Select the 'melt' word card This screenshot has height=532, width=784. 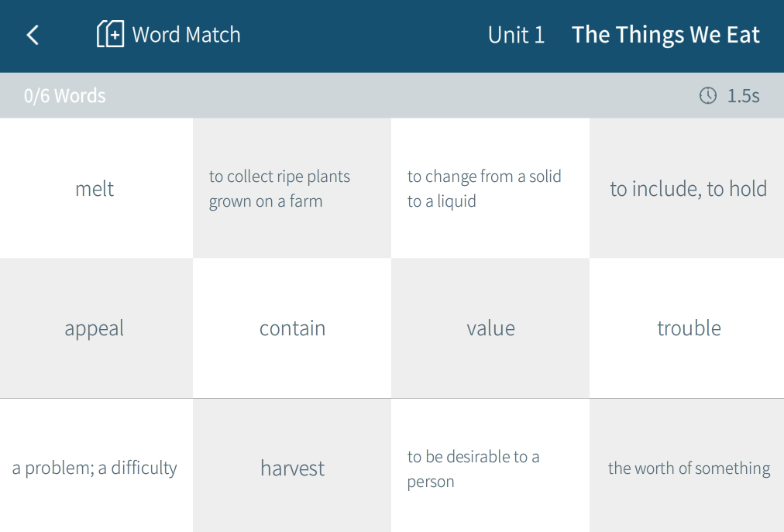[95, 189]
